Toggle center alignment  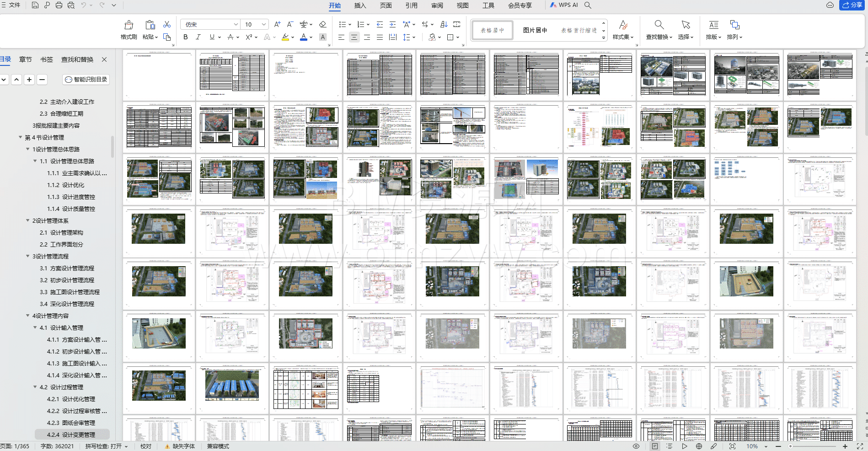point(354,37)
